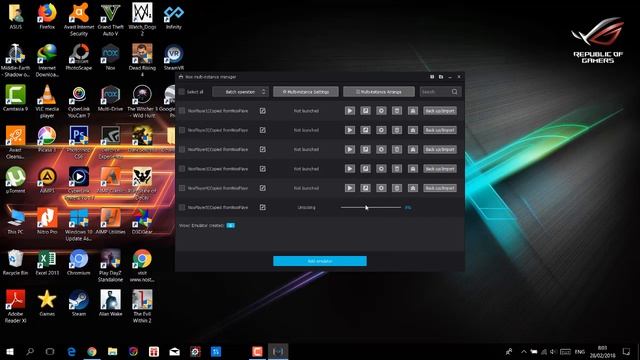Viewport: 640px width, 360px height.
Task: Click Back up/Import for the first instance
Action: [440, 111]
